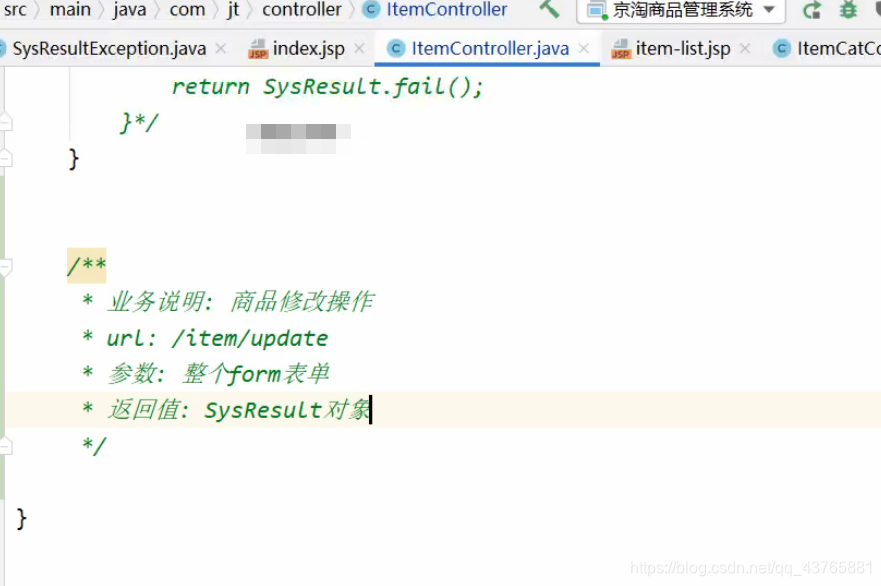Click the 'controller' breadcrumb
881x586 pixels.
click(x=302, y=10)
